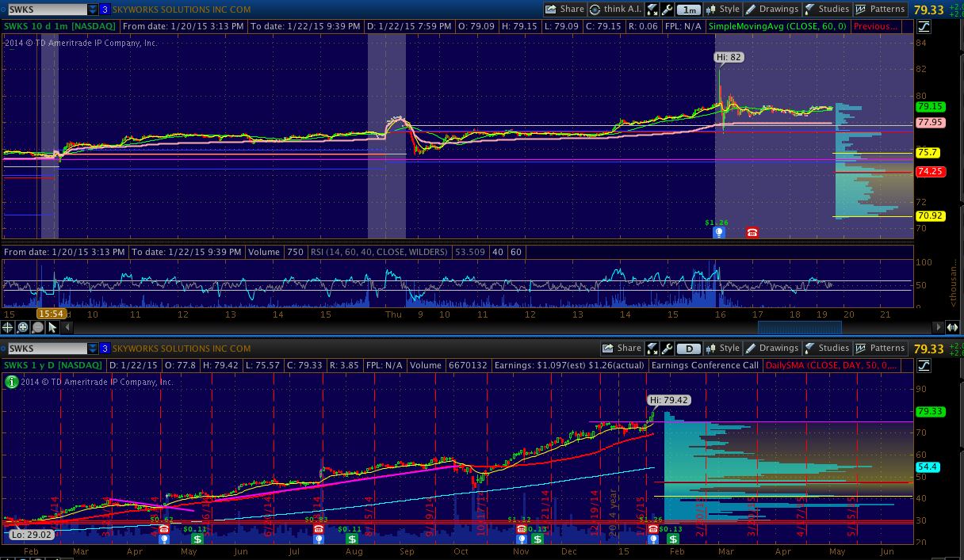Click the SWKS 10 d 1m [NASDAQ] label
Viewport: 964px width, 560px height.
60,26
